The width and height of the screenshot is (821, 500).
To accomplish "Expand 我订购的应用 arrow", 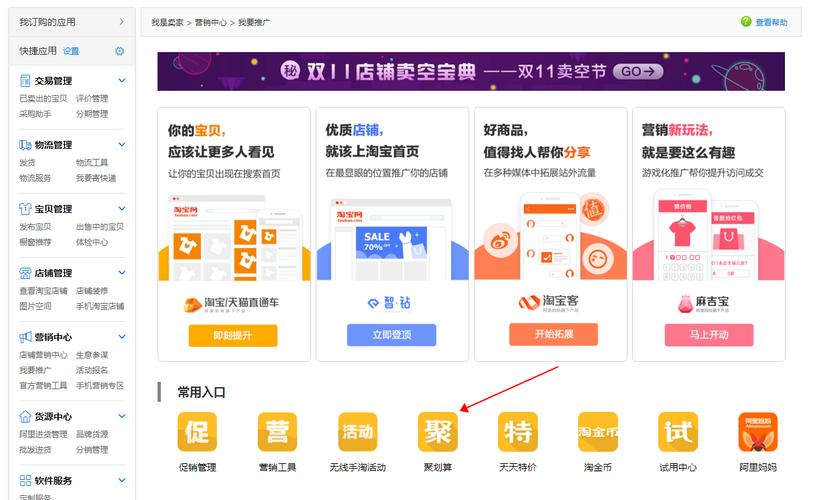I will 121,21.
